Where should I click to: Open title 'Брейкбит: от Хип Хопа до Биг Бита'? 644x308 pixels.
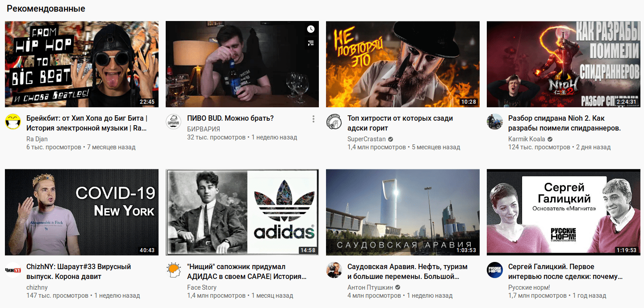[87, 123]
